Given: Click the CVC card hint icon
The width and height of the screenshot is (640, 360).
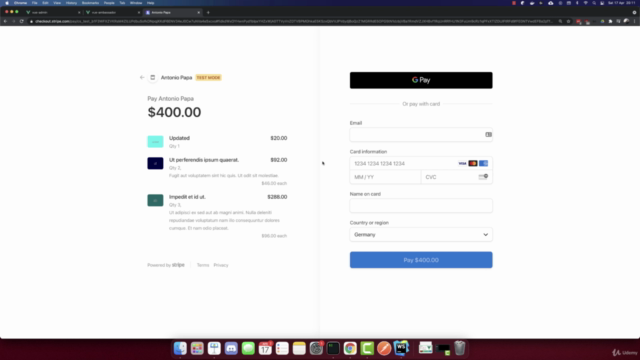Looking at the screenshot, I should click(483, 177).
